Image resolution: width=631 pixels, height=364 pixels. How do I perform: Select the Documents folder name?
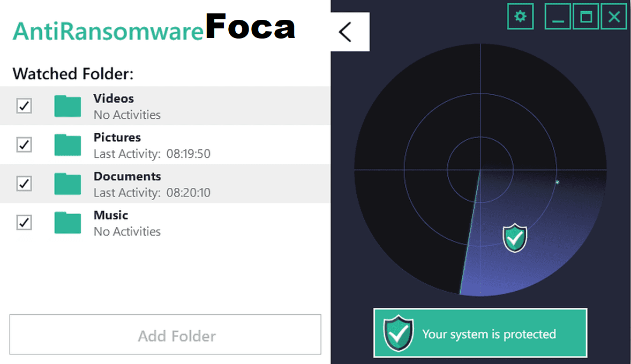(x=127, y=177)
